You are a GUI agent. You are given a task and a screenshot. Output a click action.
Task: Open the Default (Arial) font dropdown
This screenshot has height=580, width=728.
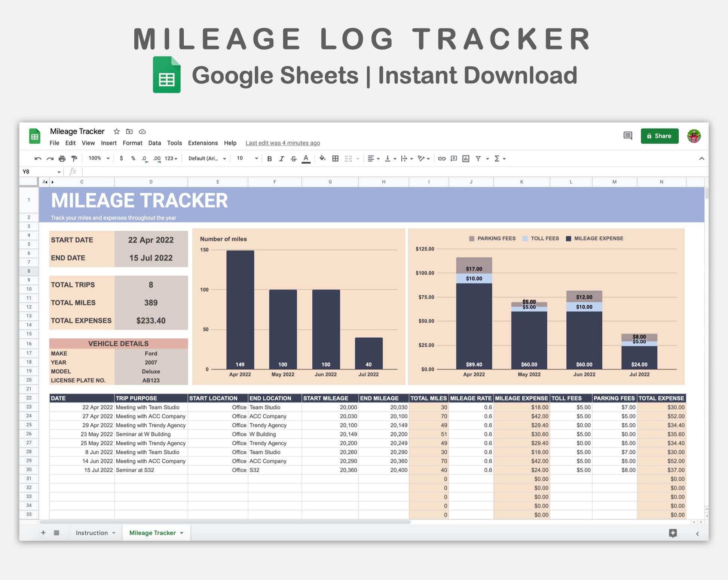[x=207, y=159]
